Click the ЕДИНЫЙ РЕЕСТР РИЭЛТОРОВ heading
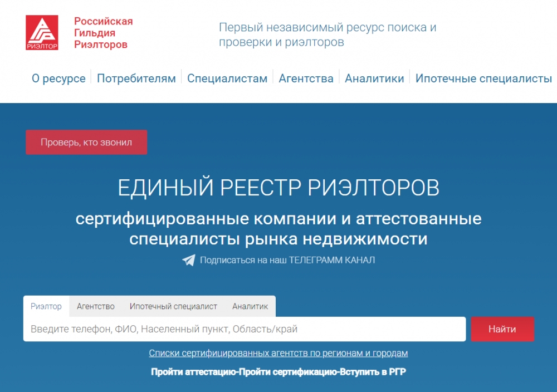Viewport: 557px width, 392px height. 278,189
